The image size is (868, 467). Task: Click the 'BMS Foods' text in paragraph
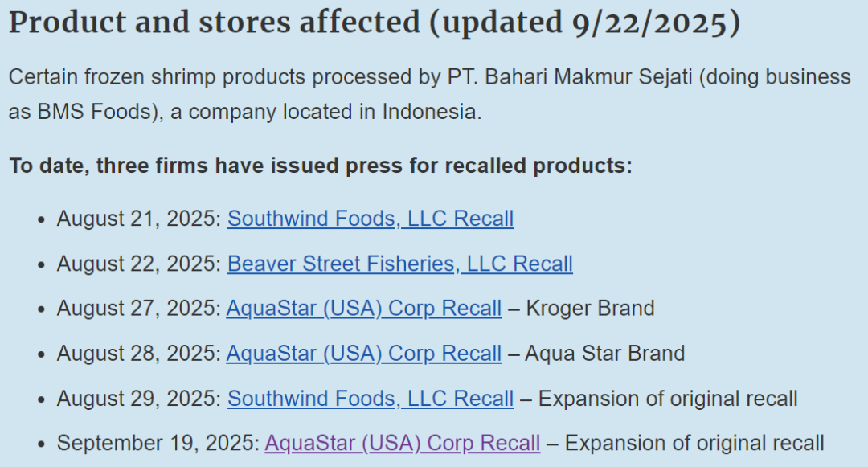(x=94, y=112)
